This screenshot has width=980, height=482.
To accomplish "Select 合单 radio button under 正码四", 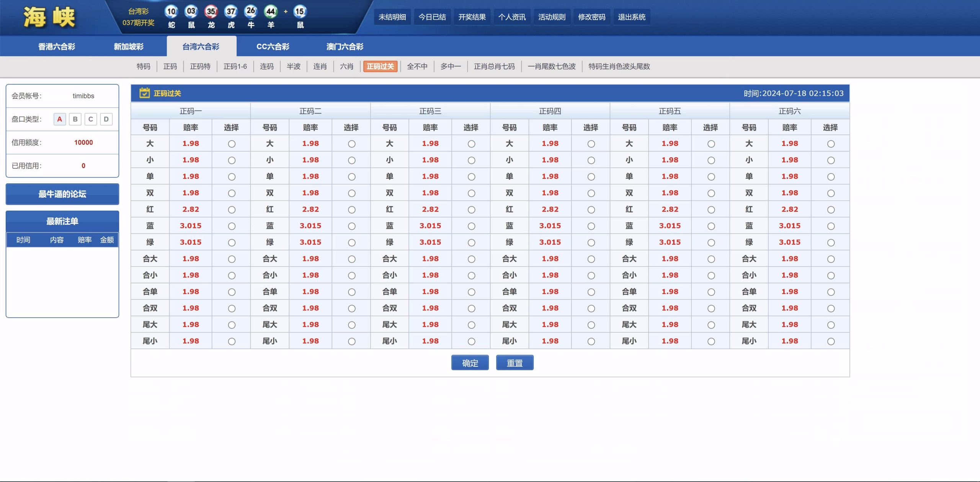I will pyautogui.click(x=591, y=292).
